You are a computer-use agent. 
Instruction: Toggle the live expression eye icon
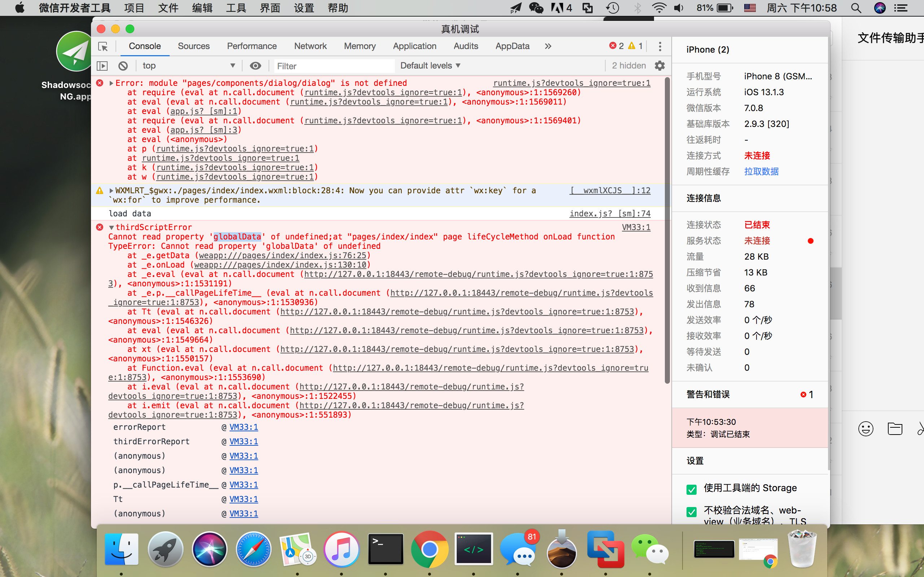[x=256, y=66]
